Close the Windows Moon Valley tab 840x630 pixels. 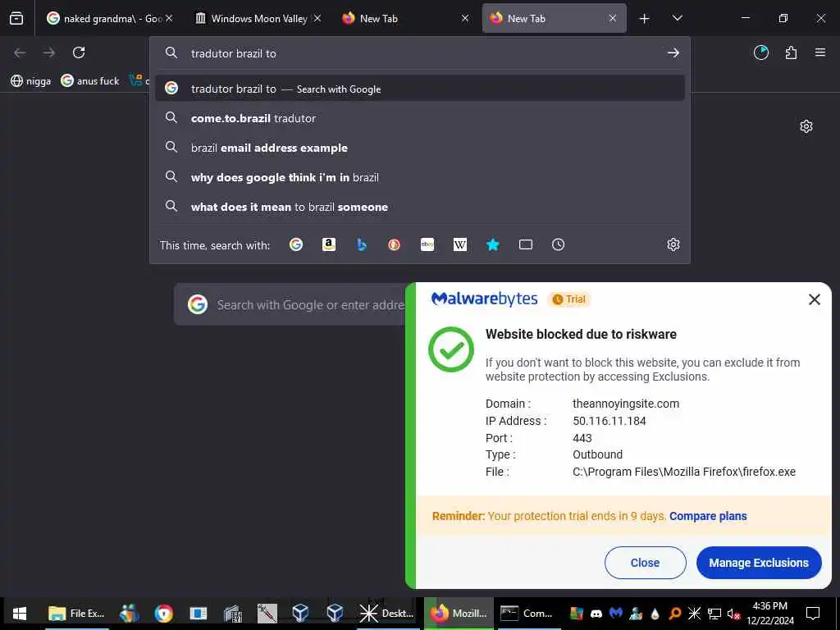pos(317,19)
